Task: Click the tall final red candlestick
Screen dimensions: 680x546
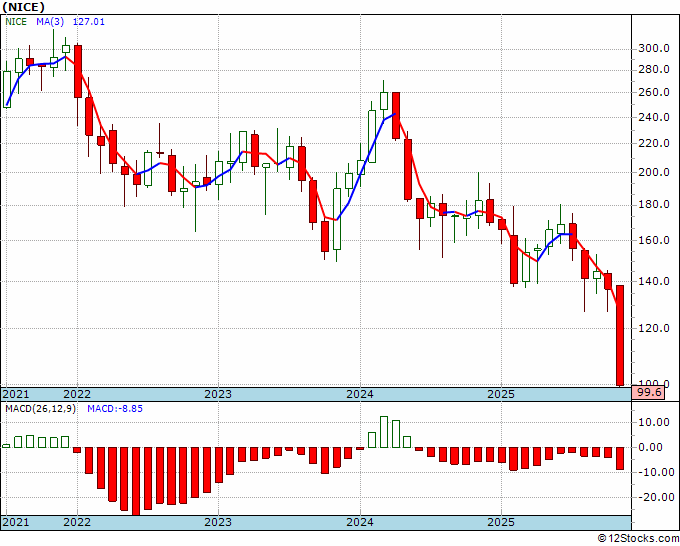Action: [x=620, y=335]
